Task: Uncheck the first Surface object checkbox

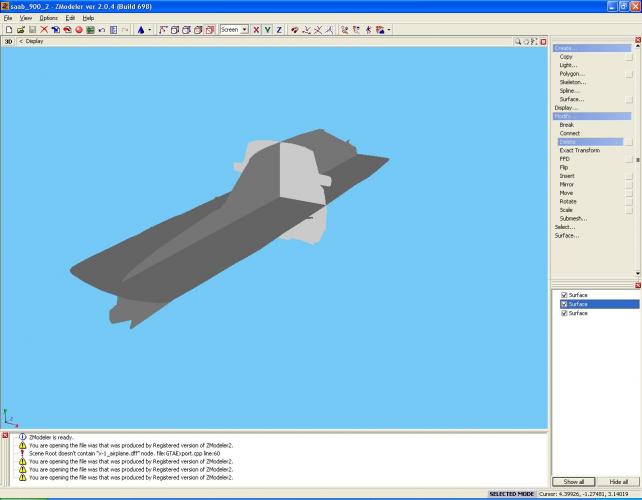Action: pyautogui.click(x=564, y=295)
